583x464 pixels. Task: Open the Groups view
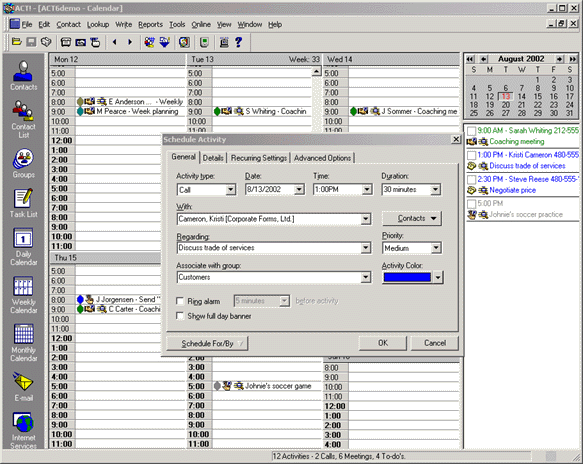pos(23,163)
